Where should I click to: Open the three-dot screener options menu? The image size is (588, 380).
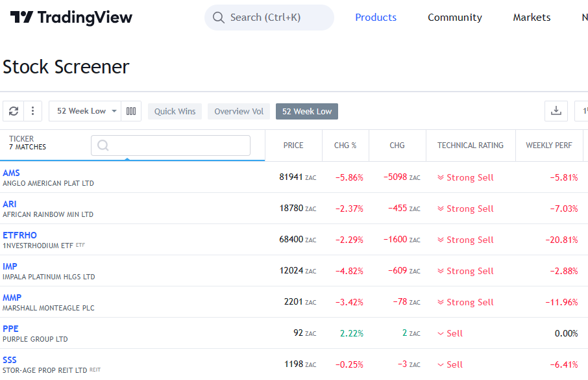coord(33,111)
